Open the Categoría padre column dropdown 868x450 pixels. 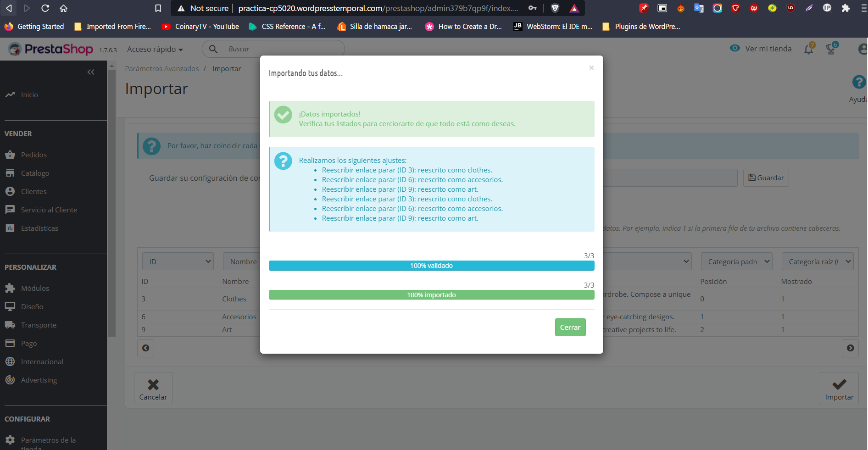pyautogui.click(x=737, y=261)
